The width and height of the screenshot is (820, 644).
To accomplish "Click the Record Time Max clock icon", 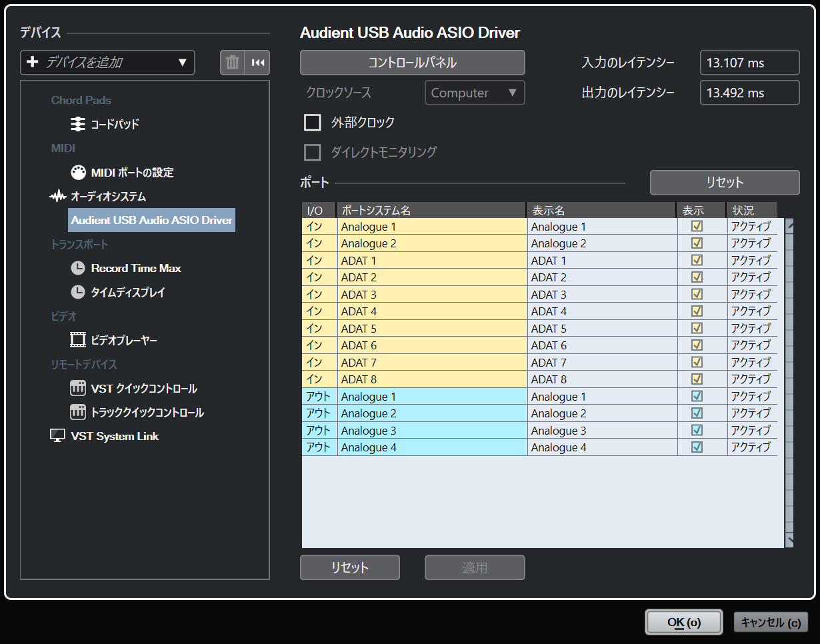I will click(x=79, y=268).
